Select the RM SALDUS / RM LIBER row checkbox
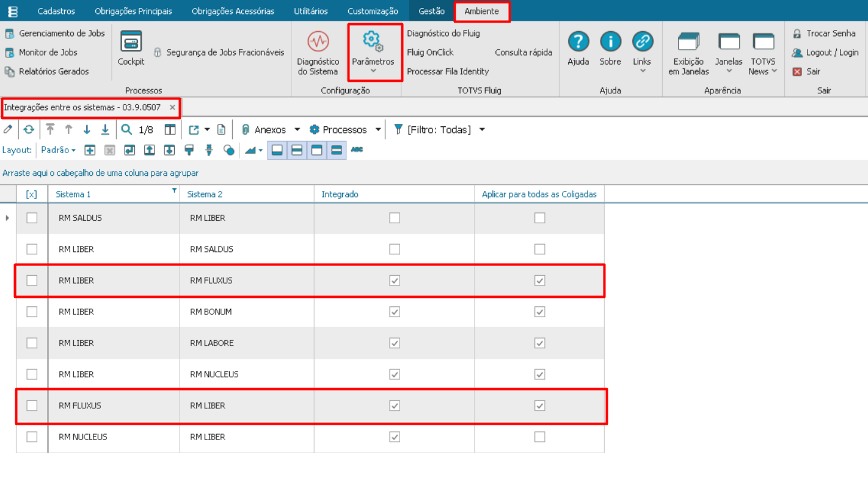868x498 pixels. pos(32,218)
